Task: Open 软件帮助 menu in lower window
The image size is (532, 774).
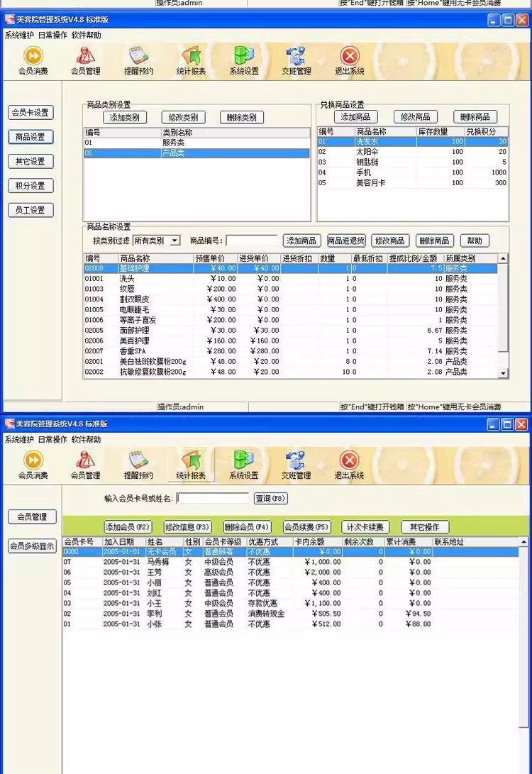Action: (87, 440)
